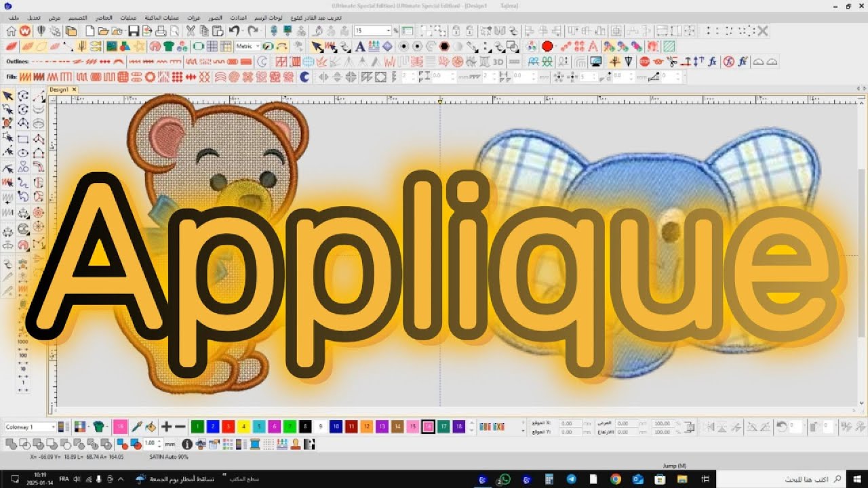Click the Redo arrow icon
The image size is (868, 488).
[x=253, y=30]
